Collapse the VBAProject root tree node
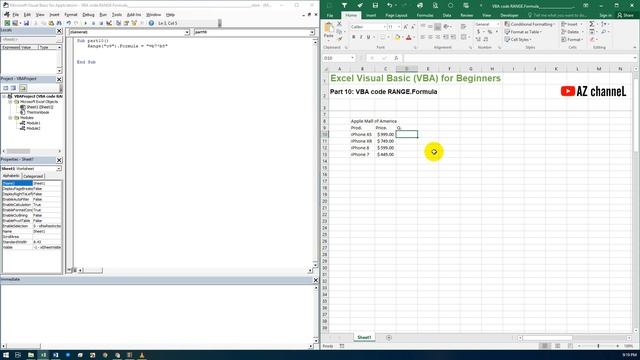 [x=4, y=96]
